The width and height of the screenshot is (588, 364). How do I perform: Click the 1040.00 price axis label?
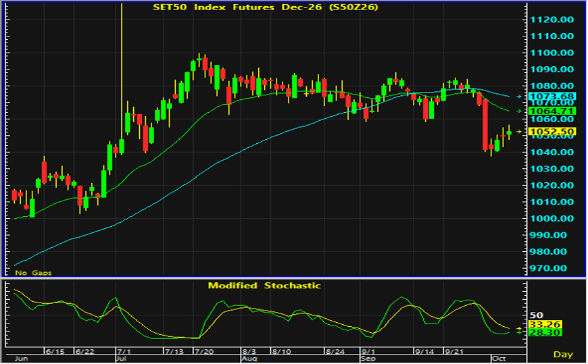click(552, 152)
